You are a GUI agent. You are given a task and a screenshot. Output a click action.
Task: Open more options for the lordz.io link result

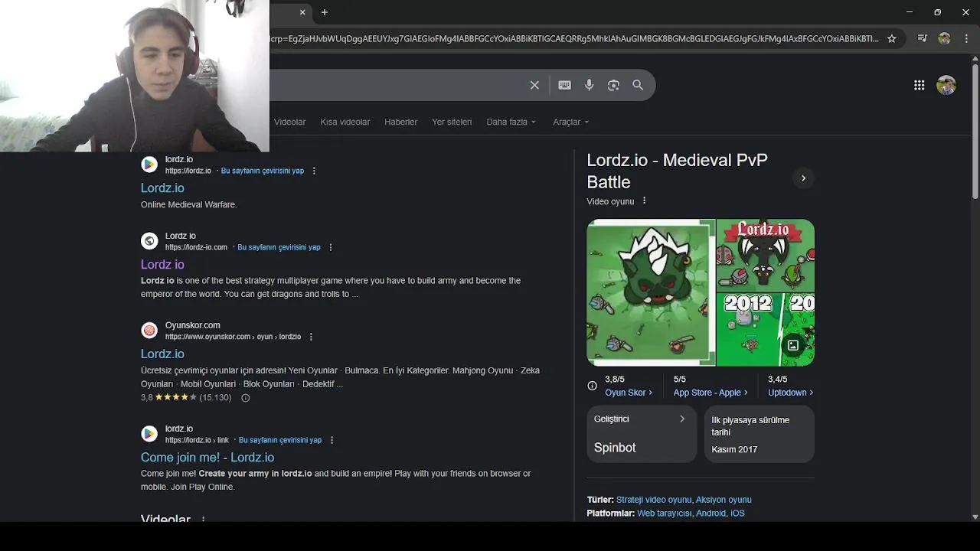coord(332,440)
